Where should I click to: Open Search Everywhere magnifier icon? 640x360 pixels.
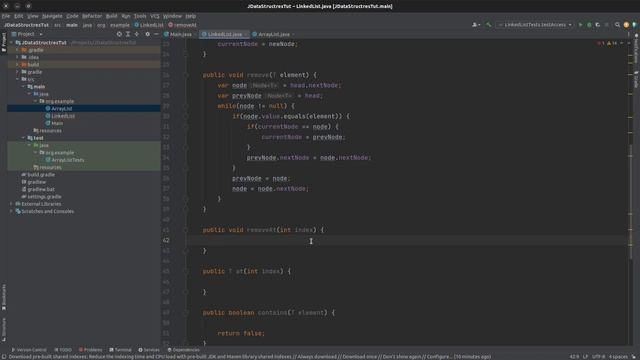(x=617, y=25)
